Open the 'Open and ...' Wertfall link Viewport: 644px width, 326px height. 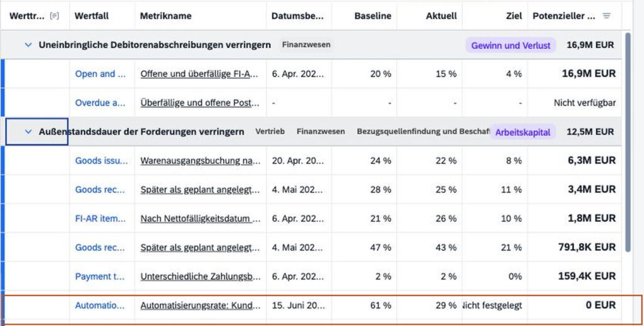tap(100, 74)
